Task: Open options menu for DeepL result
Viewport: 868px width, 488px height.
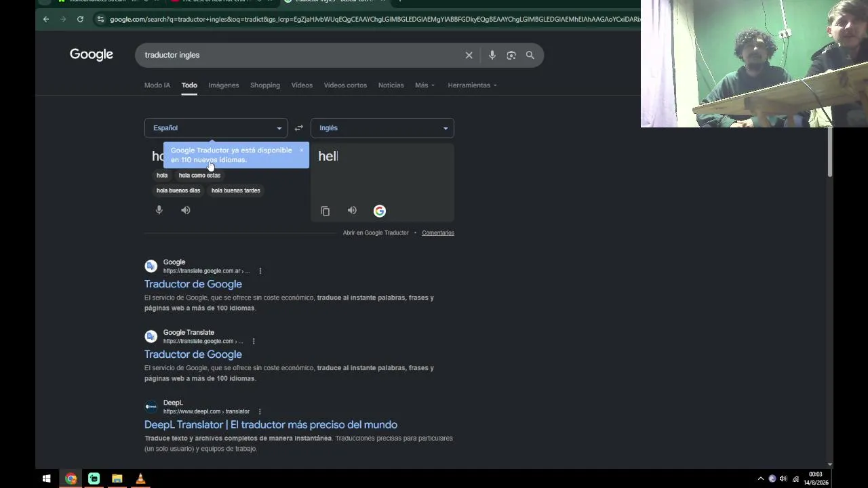Action: tap(260, 411)
